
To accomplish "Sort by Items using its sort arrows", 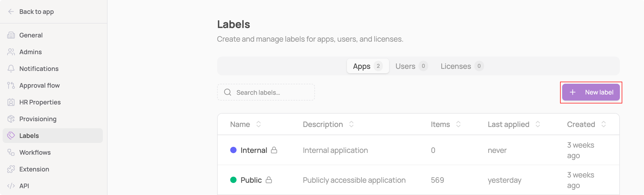I will pos(458,124).
